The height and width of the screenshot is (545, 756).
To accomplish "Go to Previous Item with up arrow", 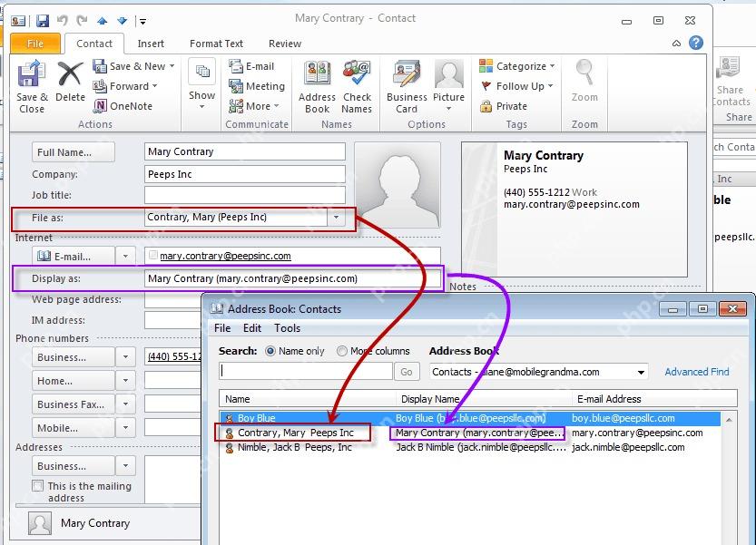I will [x=102, y=21].
